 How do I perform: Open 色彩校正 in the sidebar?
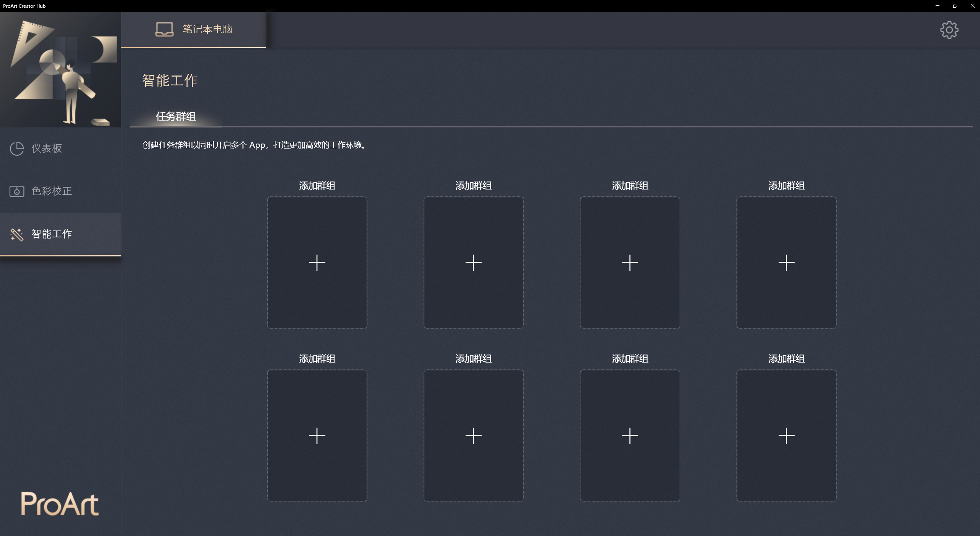(60, 191)
